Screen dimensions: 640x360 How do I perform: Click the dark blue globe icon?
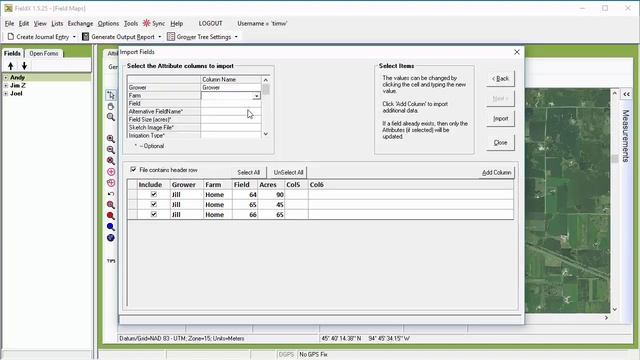tap(111, 238)
